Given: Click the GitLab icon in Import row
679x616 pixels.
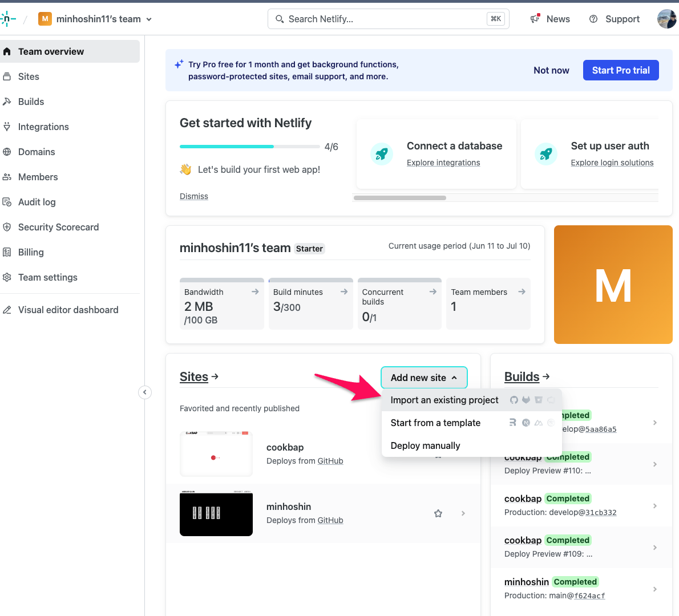Looking at the screenshot, I should [x=526, y=400].
